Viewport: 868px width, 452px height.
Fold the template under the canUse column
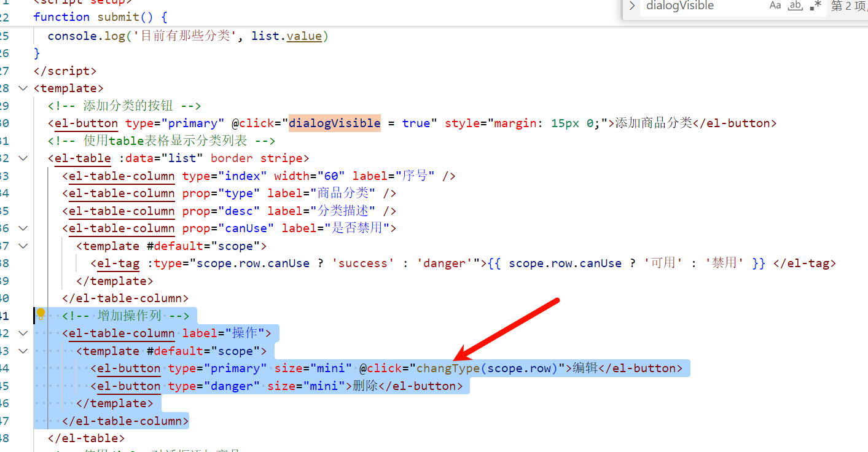[23, 246]
